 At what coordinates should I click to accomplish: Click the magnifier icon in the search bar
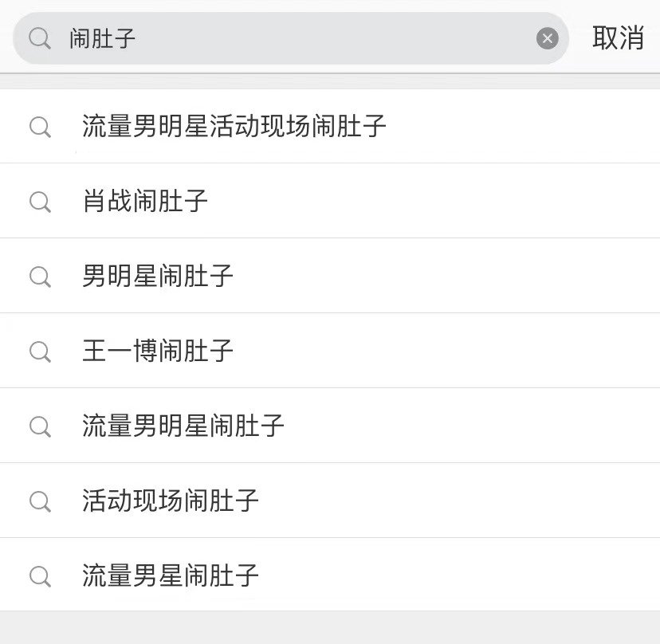click(40, 38)
